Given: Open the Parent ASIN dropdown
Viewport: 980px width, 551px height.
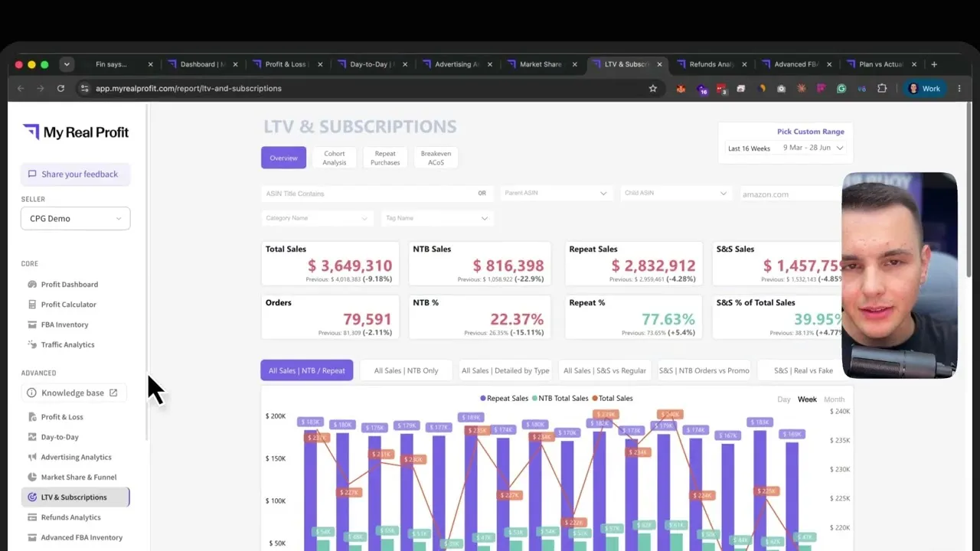Looking at the screenshot, I should point(556,193).
